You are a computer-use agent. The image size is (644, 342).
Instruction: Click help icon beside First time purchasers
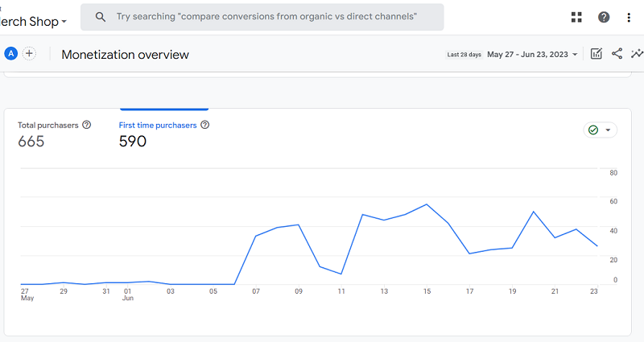pyautogui.click(x=204, y=125)
